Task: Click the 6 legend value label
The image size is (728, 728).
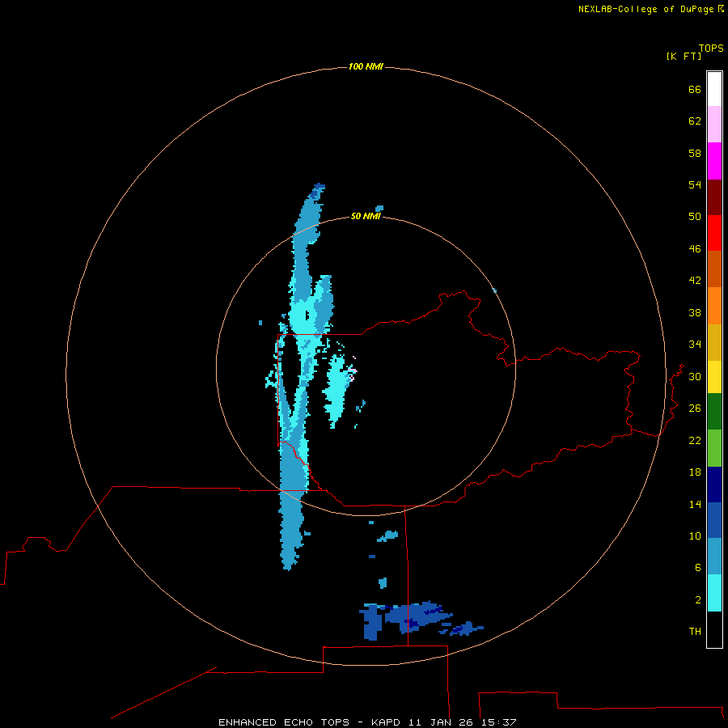Action: click(698, 568)
